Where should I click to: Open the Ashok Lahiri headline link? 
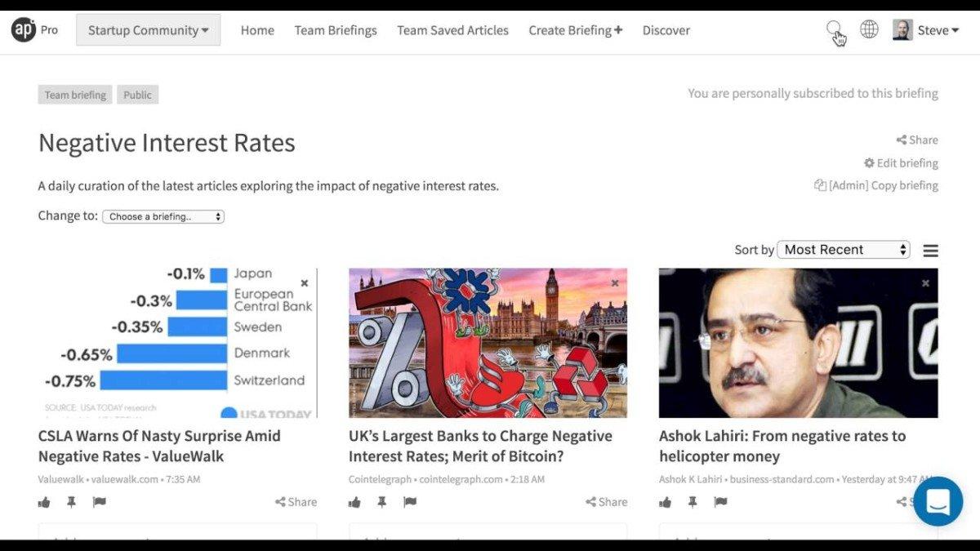click(782, 446)
